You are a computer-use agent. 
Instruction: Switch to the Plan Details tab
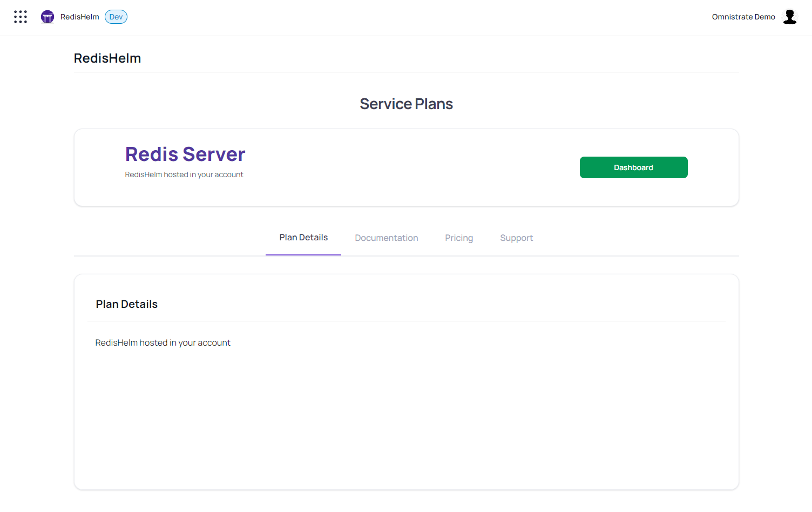click(x=303, y=238)
